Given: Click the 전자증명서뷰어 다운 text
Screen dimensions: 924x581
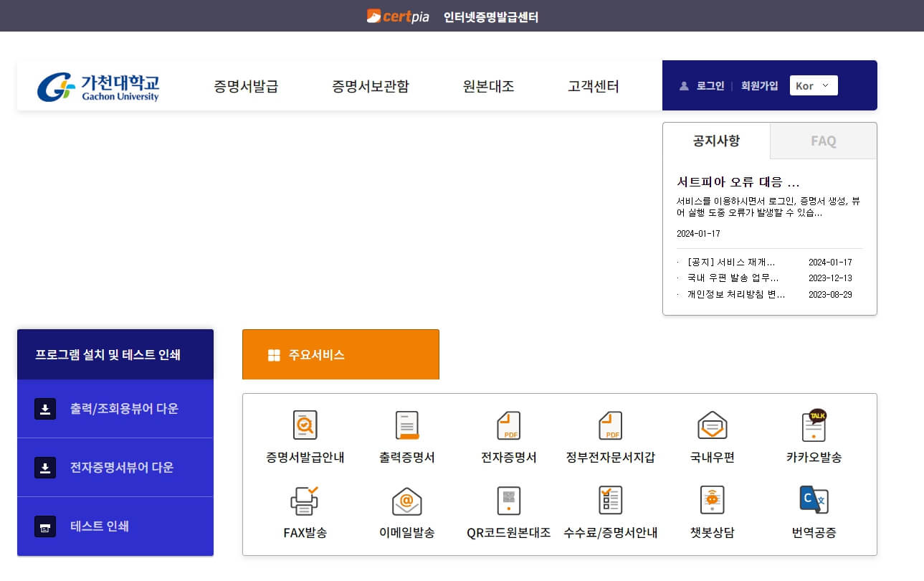Looking at the screenshot, I should tap(122, 468).
